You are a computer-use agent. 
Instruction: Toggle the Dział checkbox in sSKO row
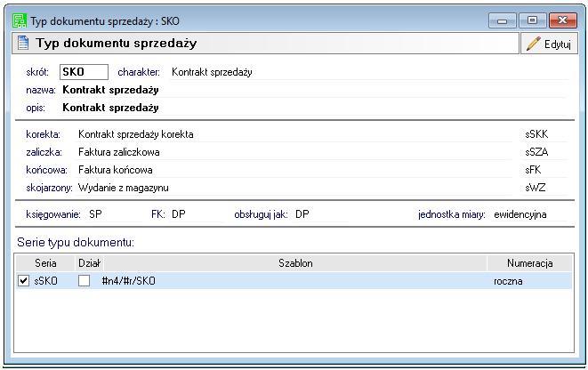pos(85,281)
